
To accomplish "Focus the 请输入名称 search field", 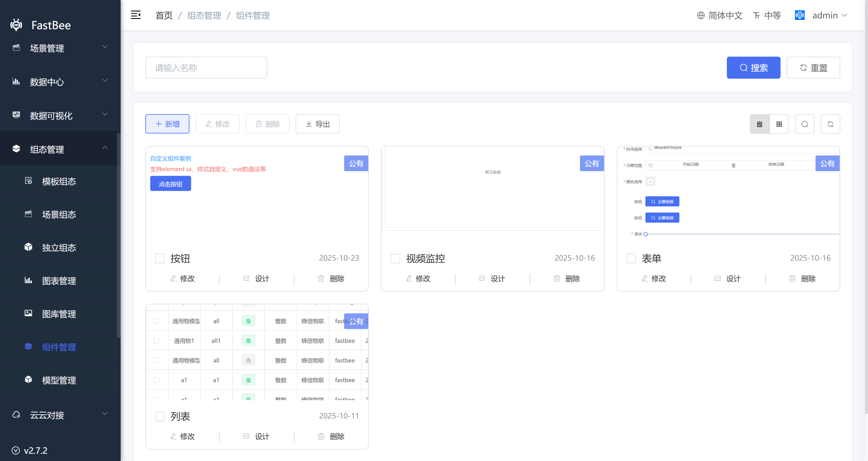I will pos(206,68).
